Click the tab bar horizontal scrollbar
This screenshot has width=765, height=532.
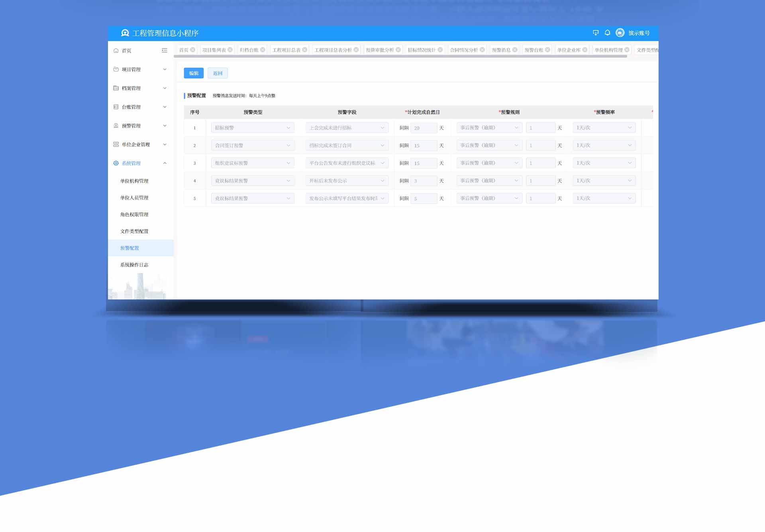coord(400,57)
